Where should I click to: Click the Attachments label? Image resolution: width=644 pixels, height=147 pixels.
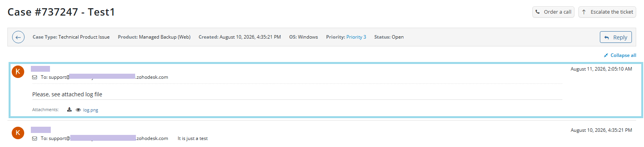tap(45, 110)
